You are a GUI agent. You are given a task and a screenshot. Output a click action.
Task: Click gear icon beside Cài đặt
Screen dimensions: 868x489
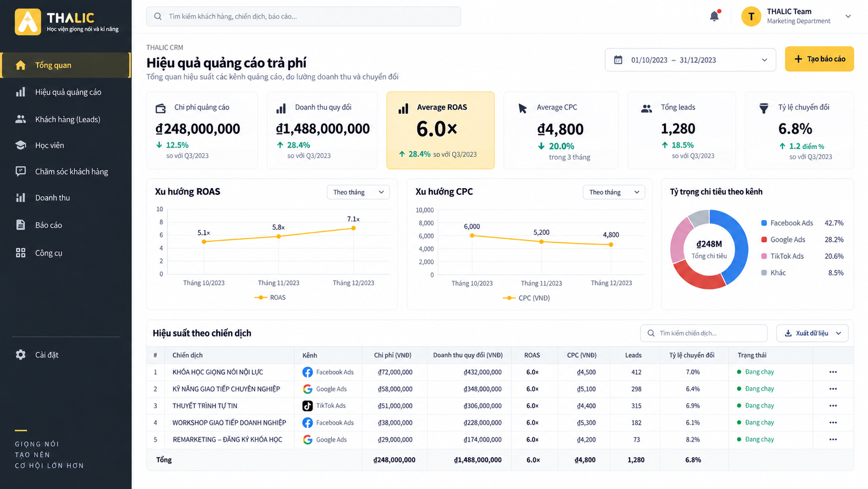tap(20, 354)
